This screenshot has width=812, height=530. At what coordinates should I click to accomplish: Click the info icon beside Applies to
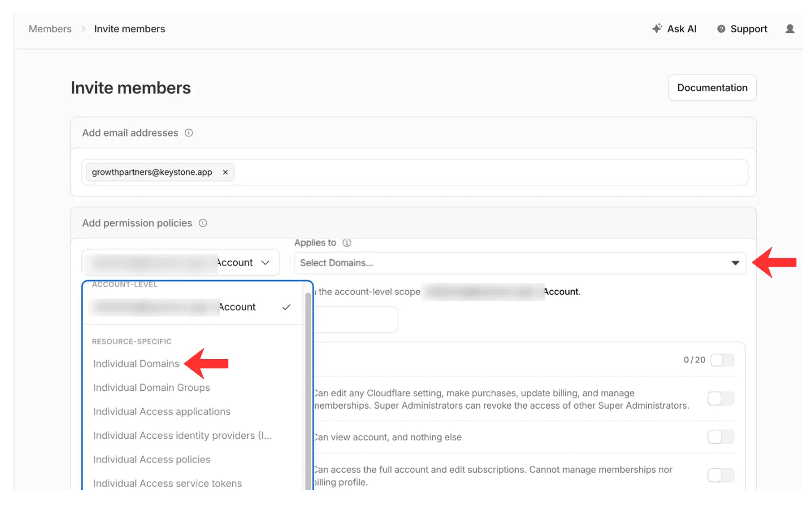pyautogui.click(x=347, y=243)
